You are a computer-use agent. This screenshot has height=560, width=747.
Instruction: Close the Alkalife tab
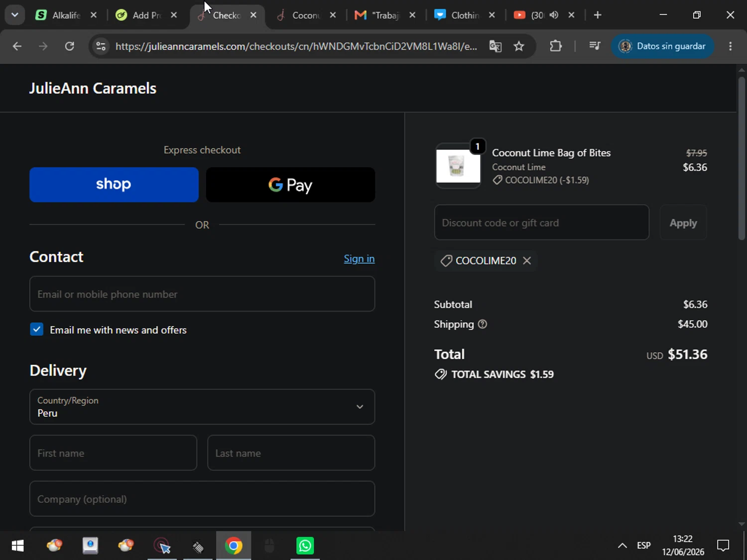(93, 15)
